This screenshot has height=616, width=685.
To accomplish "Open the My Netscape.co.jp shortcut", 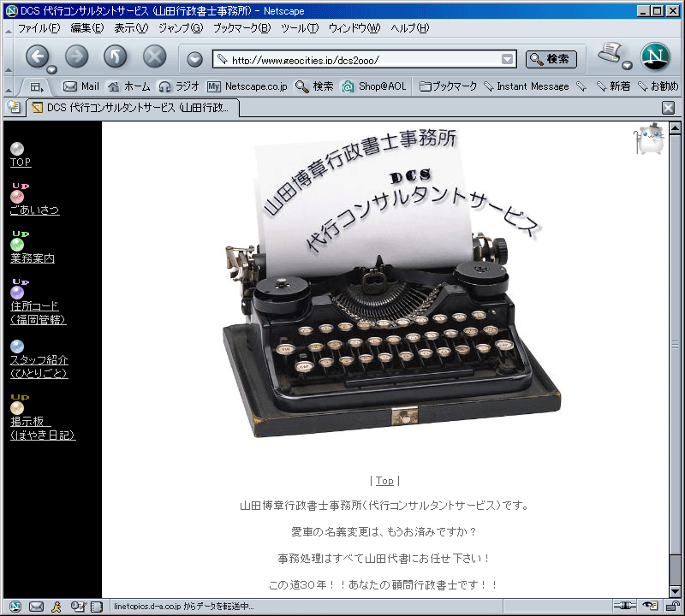I will coord(247,86).
